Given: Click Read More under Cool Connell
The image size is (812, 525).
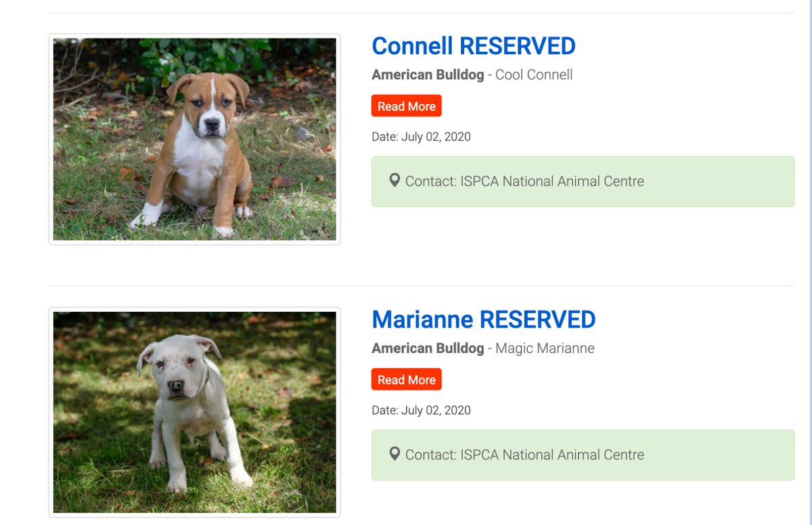Looking at the screenshot, I should (x=407, y=106).
